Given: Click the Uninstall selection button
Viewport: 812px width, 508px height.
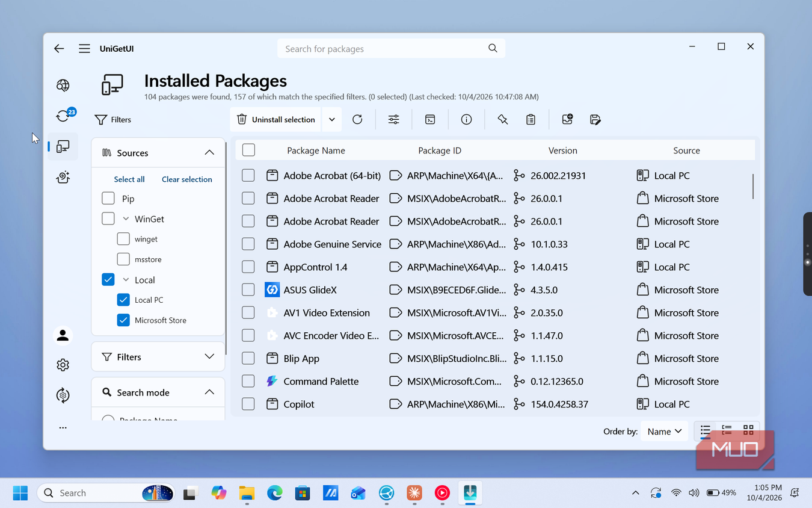Looking at the screenshot, I should [276, 119].
